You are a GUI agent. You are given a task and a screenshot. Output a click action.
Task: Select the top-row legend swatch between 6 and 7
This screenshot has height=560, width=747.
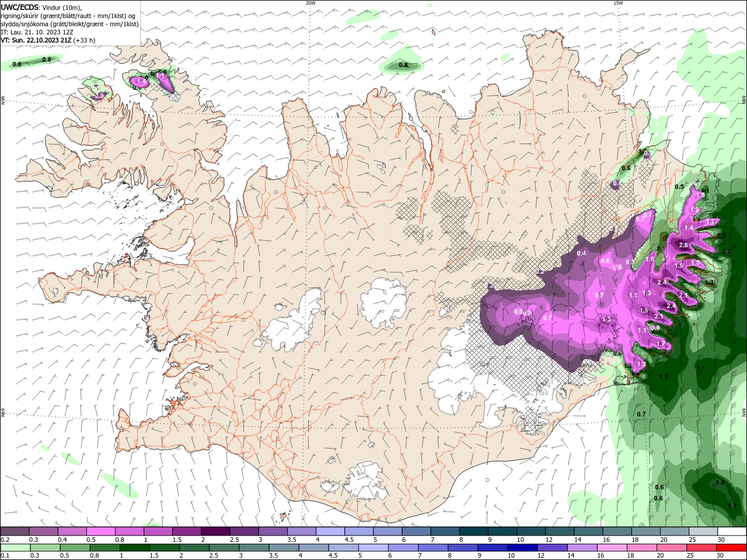coord(416,531)
